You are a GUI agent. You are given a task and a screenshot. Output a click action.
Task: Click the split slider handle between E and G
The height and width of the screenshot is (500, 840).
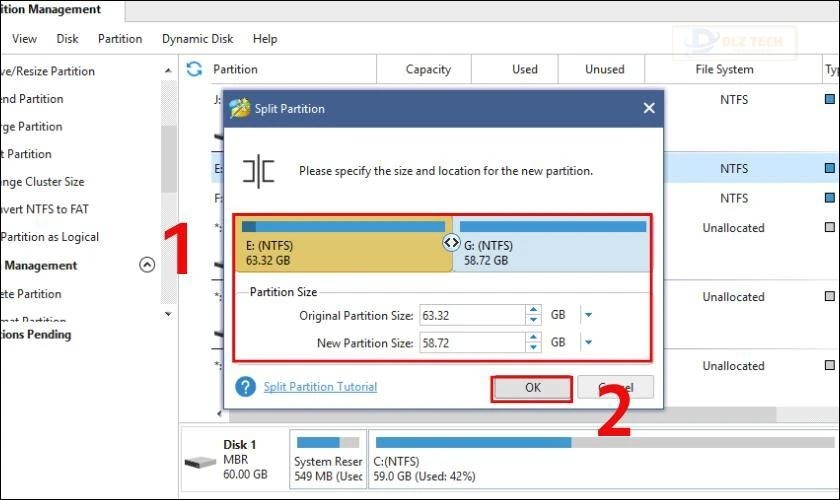point(451,243)
